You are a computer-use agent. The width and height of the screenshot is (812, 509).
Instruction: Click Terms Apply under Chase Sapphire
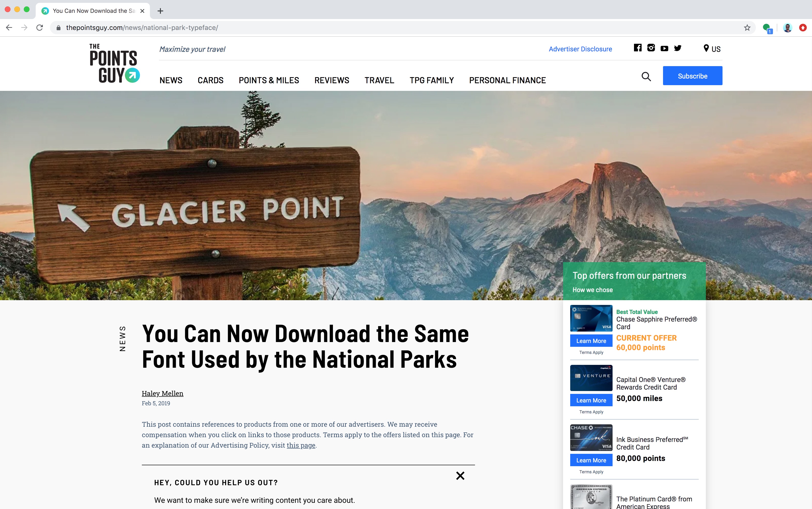click(x=591, y=352)
